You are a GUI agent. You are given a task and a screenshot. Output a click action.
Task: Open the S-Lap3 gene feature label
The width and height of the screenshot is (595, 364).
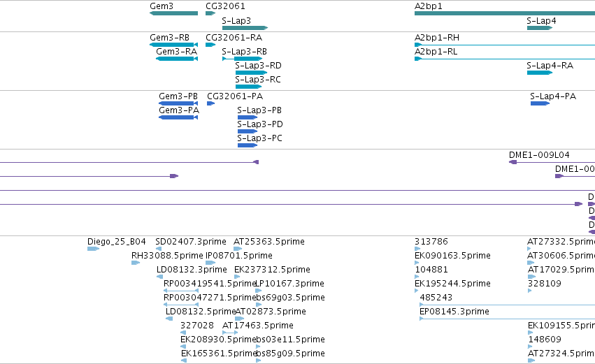coord(236,21)
